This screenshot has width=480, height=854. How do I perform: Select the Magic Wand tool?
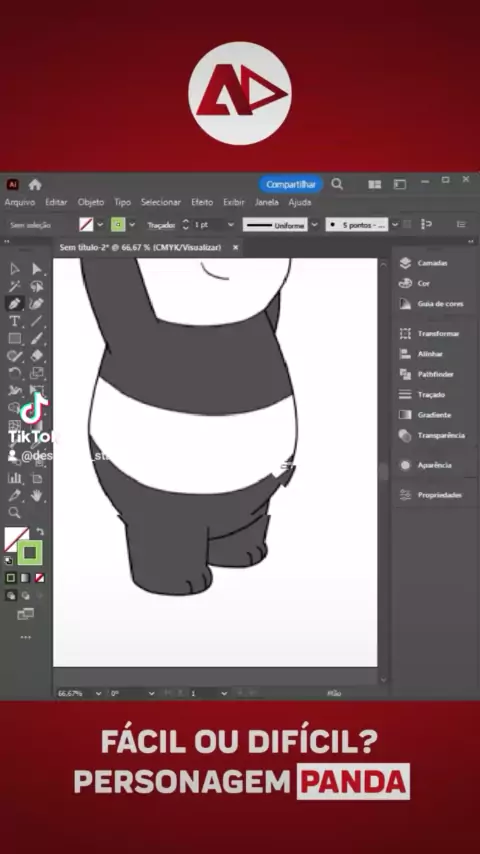tap(15, 286)
